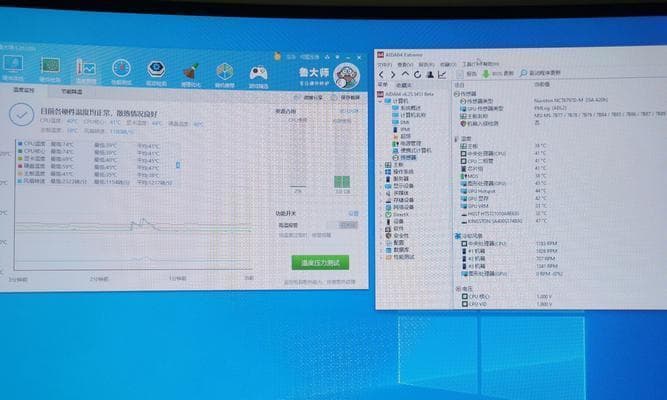Click 保存截屏 link in Lu Dashi
This screenshot has height=400, width=667.
[345, 98]
